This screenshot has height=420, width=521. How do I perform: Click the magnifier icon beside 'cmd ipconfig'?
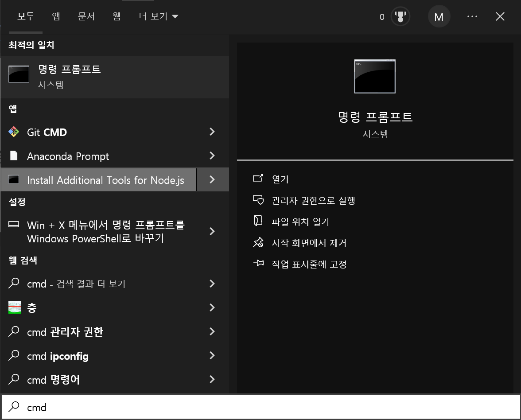(x=14, y=355)
